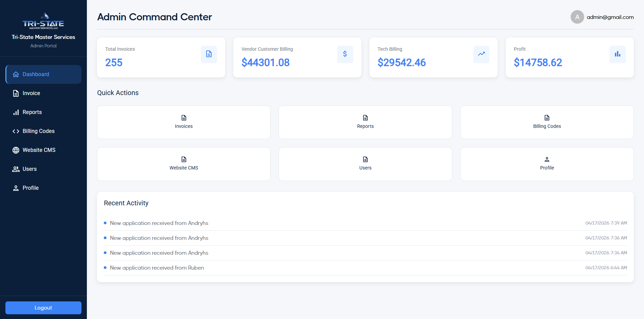Open the Users quick action card
Screen dimensions: 644x319
[365, 164]
